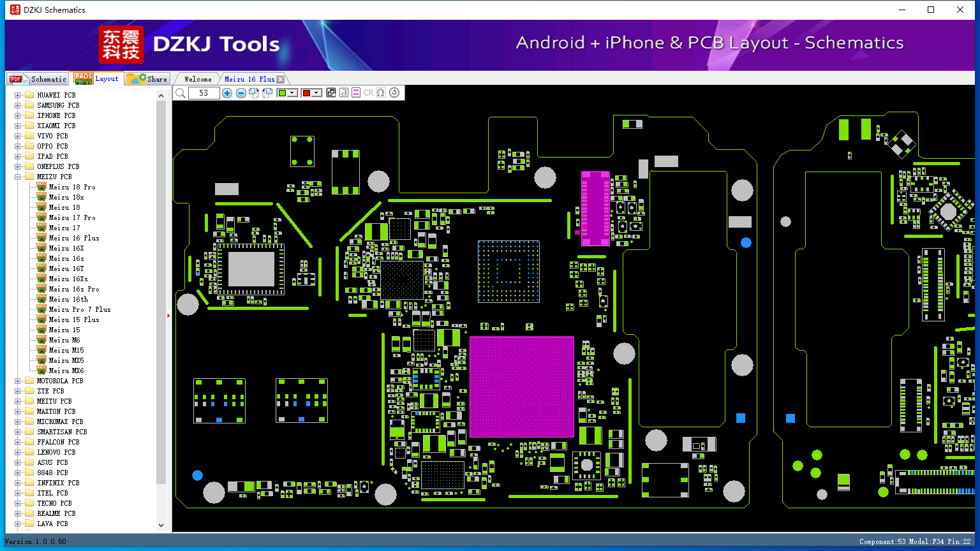This screenshot has width=980, height=551.
Task: Open the Share tab
Action: [147, 79]
